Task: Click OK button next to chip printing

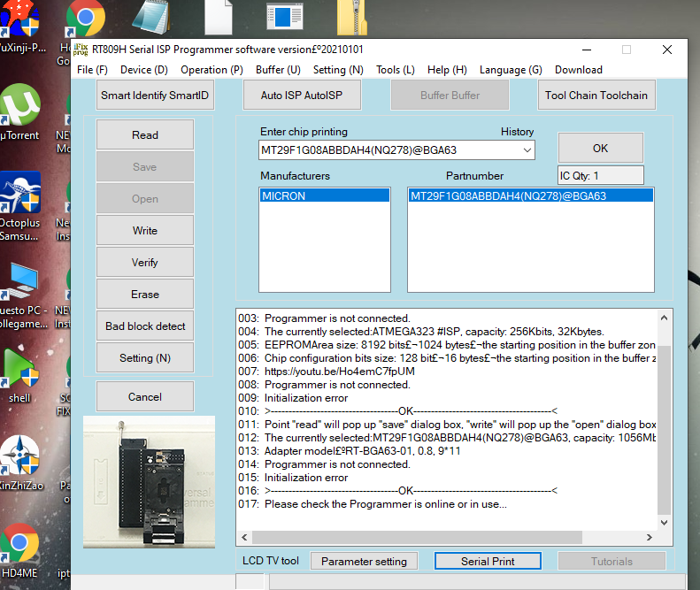Action: [601, 149]
